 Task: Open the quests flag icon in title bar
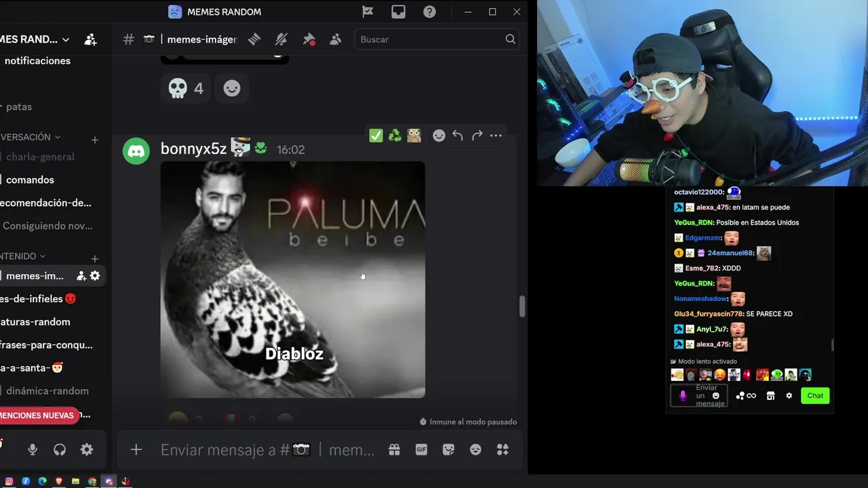368,12
